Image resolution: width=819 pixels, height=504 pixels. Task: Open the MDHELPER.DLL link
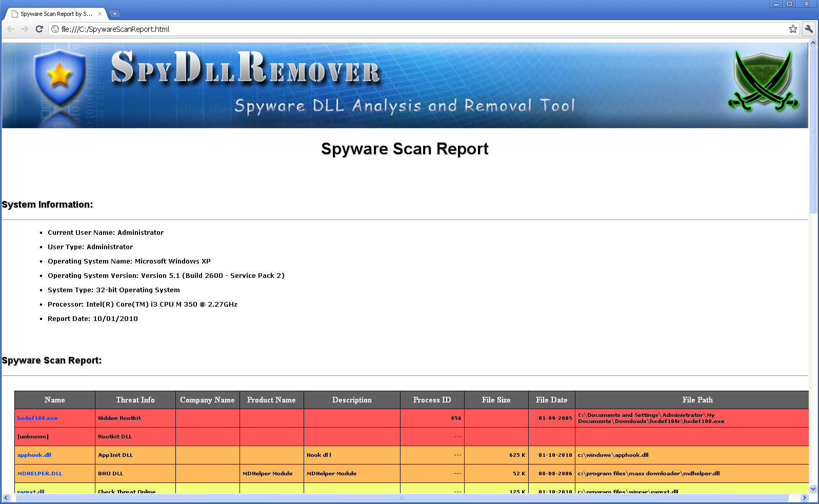(x=40, y=474)
